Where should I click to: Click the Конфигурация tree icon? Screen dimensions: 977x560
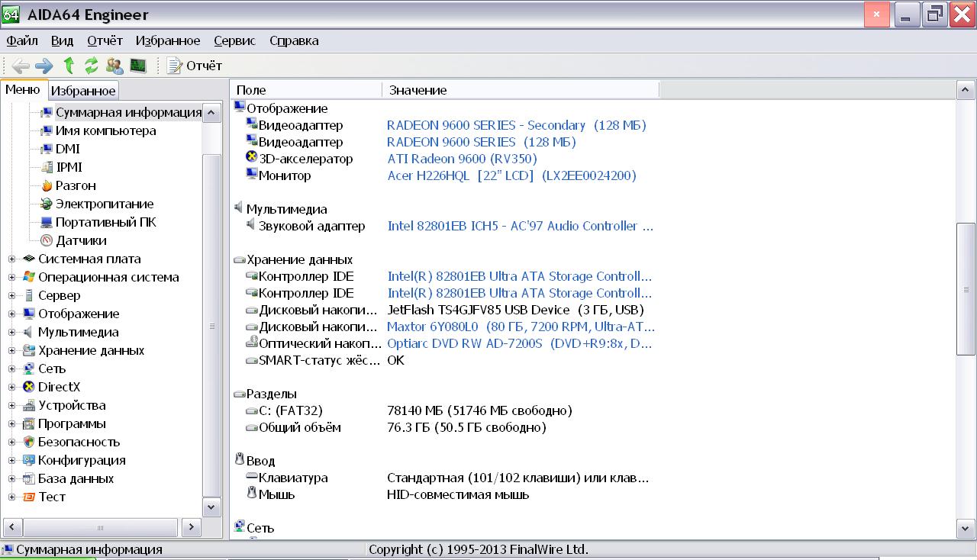[x=29, y=460]
